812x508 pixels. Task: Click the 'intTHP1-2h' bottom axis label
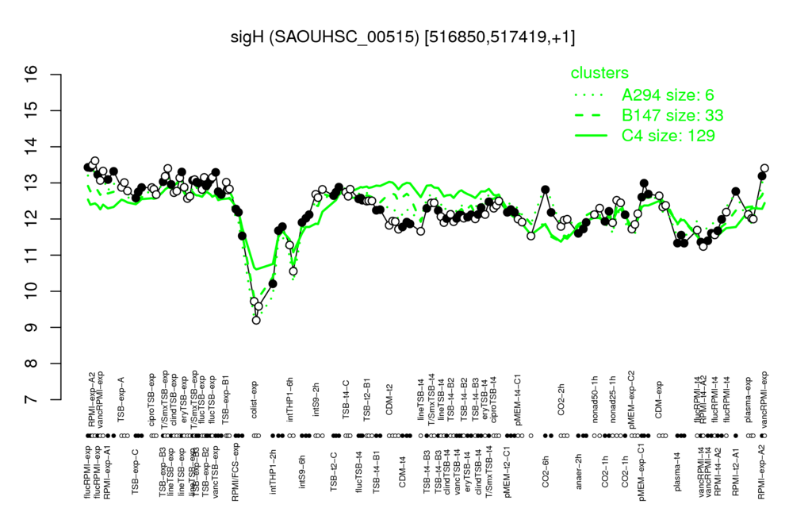[x=273, y=471]
